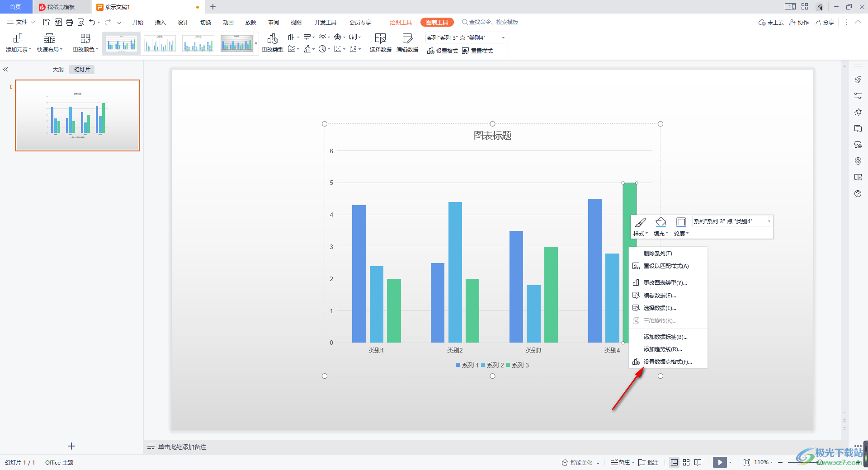This screenshot has height=470, width=868.
Task: Click Comments (批注) in status bar
Action: point(648,462)
